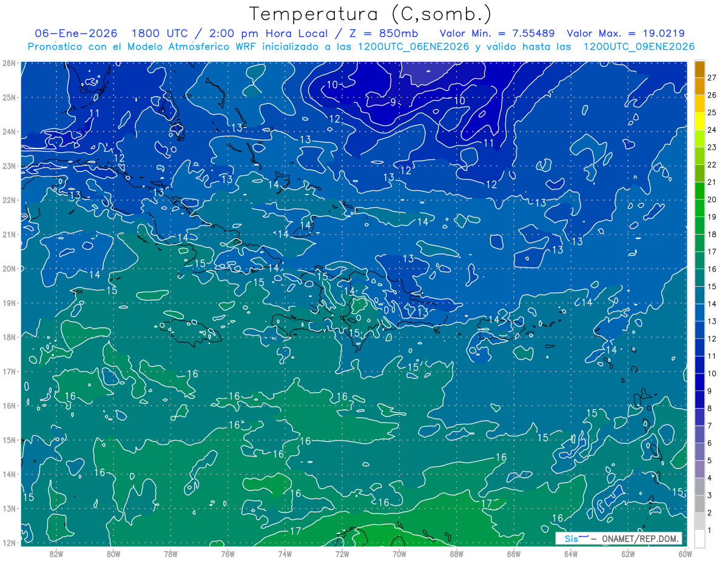This screenshot has height=562, width=728.
Task: Click the '82W' longitude axis label
Action: point(56,554)
